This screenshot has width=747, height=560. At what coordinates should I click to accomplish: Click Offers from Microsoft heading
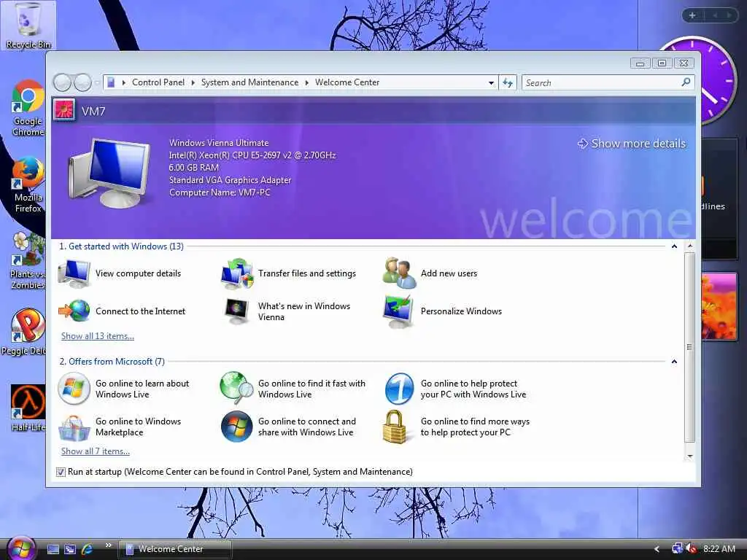(112, 362)
